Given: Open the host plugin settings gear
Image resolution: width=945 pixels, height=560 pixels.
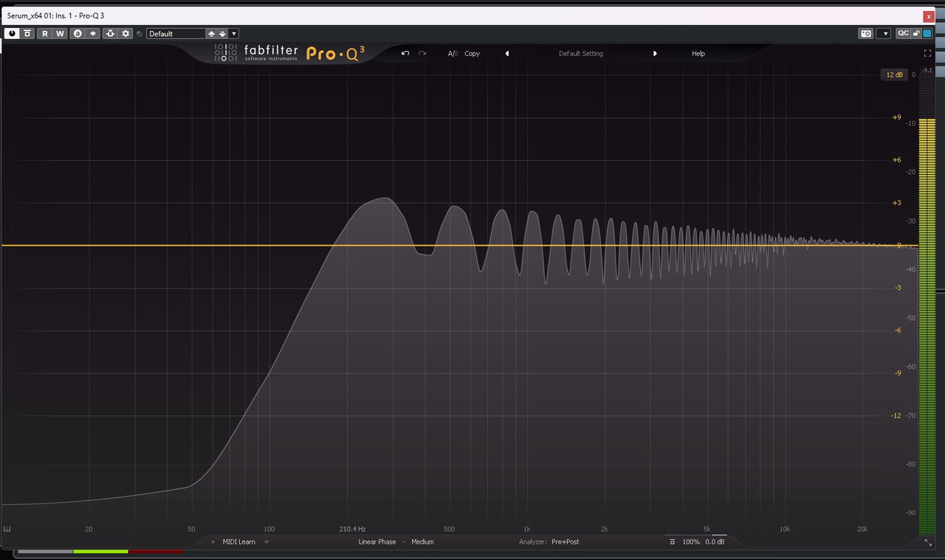Looking at the screenshot, I should [x=126, y=33].
